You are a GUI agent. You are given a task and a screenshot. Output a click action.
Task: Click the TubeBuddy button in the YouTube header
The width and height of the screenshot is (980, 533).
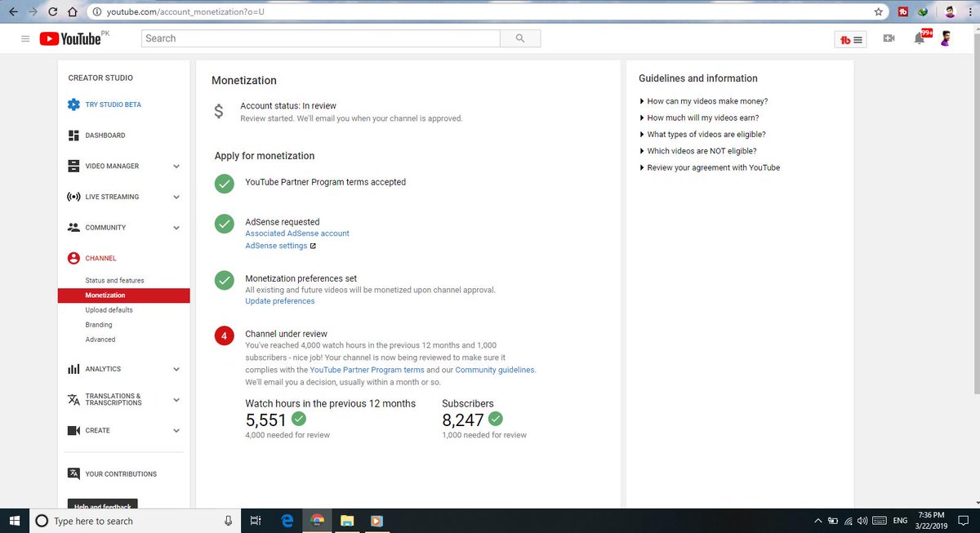(850, 39)
